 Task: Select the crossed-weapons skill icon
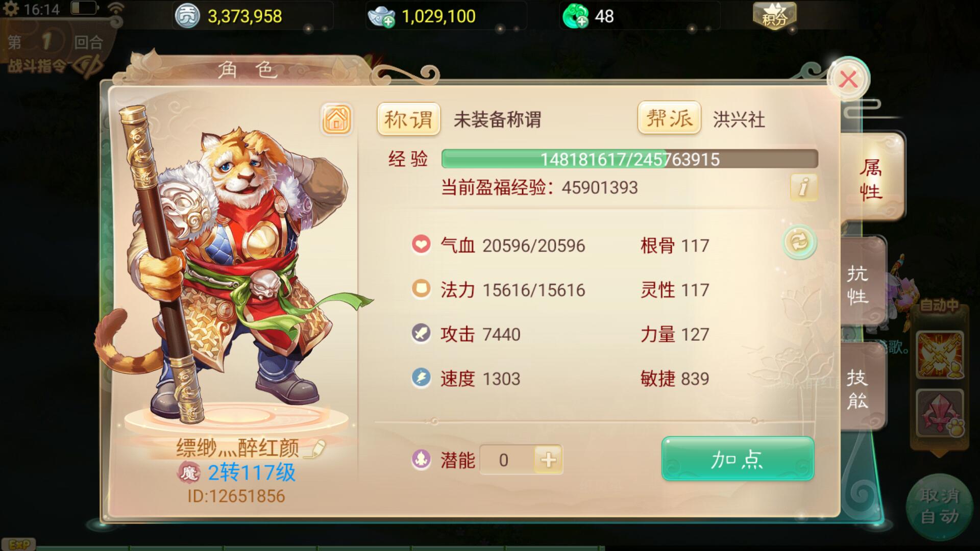940,355
